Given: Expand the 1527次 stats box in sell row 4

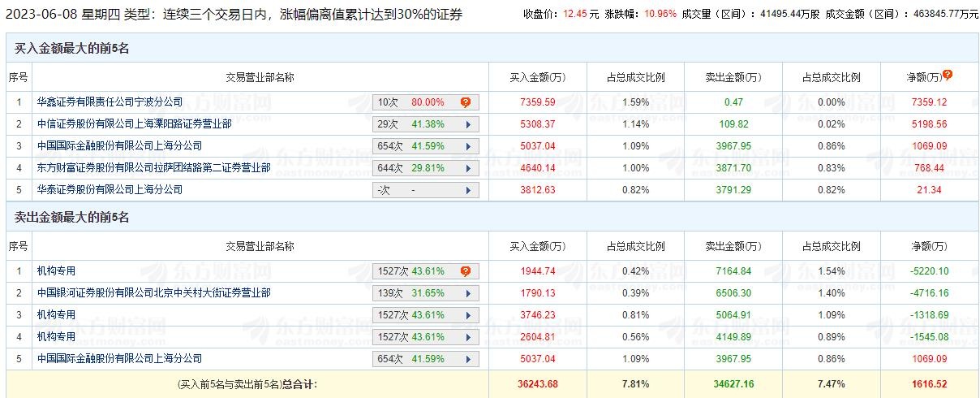Looking at the screenshot, I should 426,337.
